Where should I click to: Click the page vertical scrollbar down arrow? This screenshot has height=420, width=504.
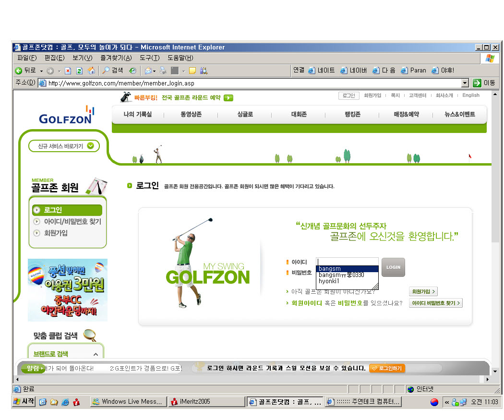click(495, 371)
